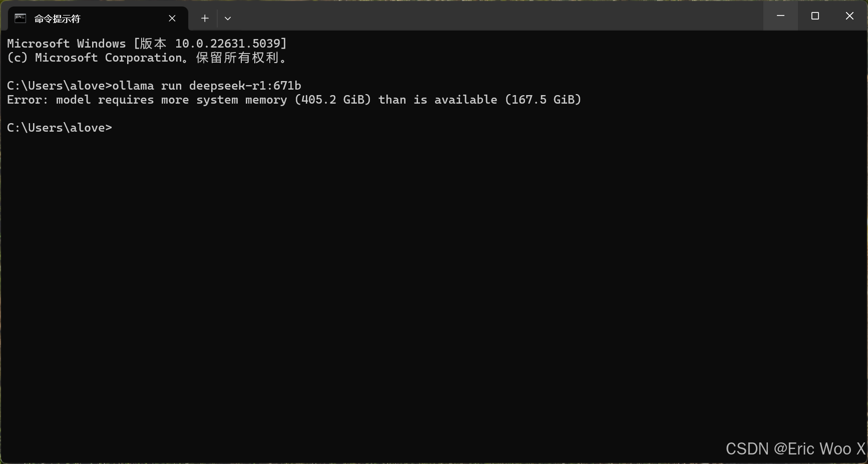Image resolution: width=868 pixels, height=464 pixels.
Task: Click the close window X icon
Action: pos(849,16)
